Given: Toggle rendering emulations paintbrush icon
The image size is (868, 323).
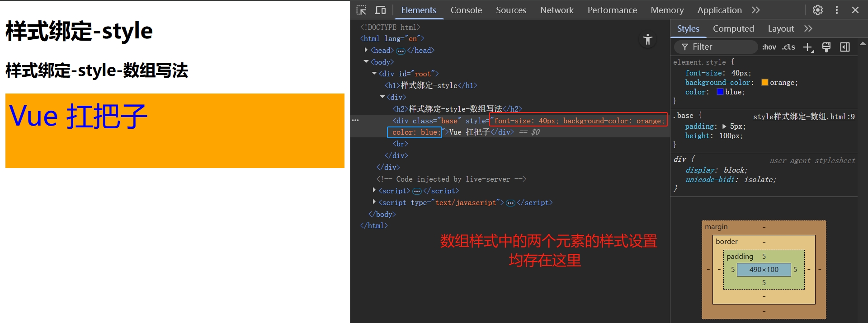Looking at the screenshot, I should [826, 47].
